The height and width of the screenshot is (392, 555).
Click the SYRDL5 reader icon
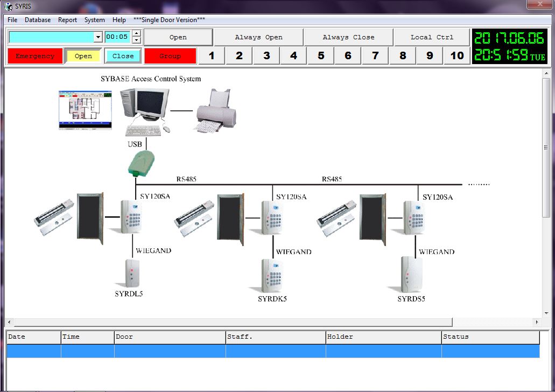tap(132, 274)
